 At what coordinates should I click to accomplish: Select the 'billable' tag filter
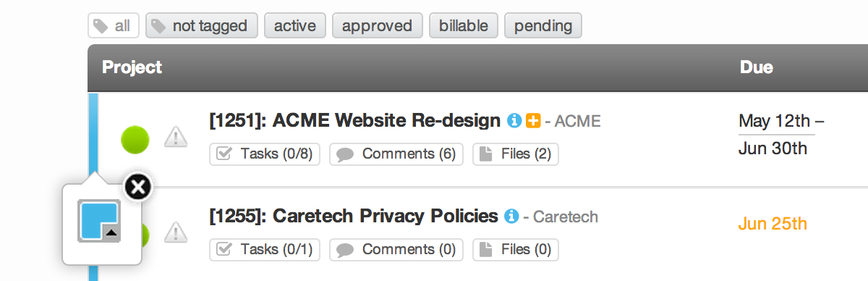(463, 26)
